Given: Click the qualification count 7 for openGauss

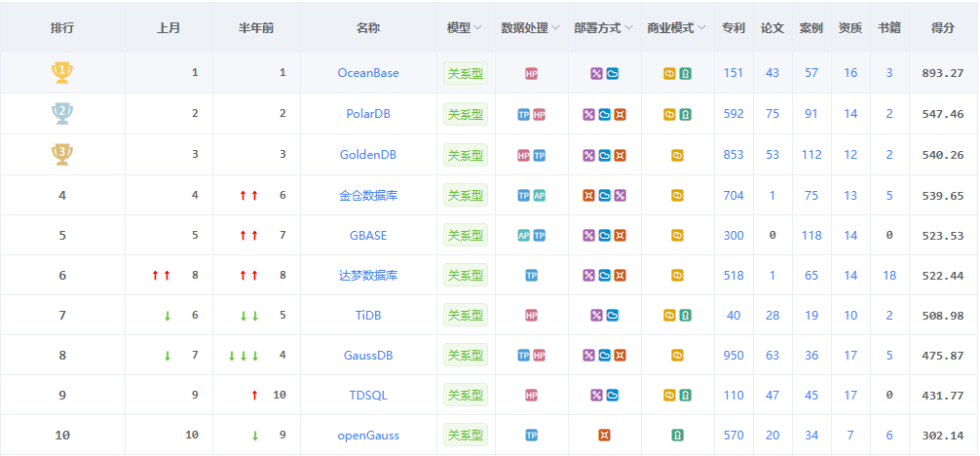Looking at the screenshot, I should point(850,436).
